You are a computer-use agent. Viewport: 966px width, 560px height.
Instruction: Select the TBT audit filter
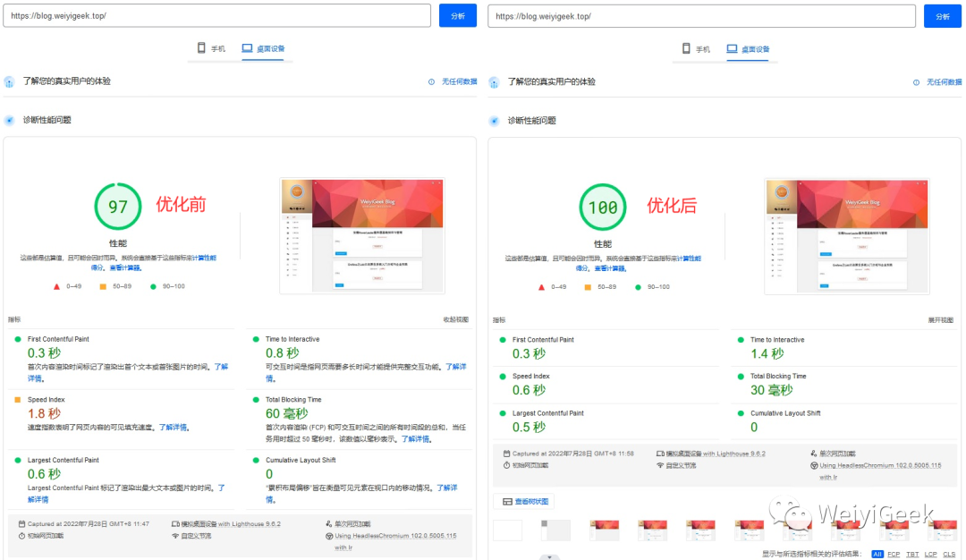coord(912,555)
